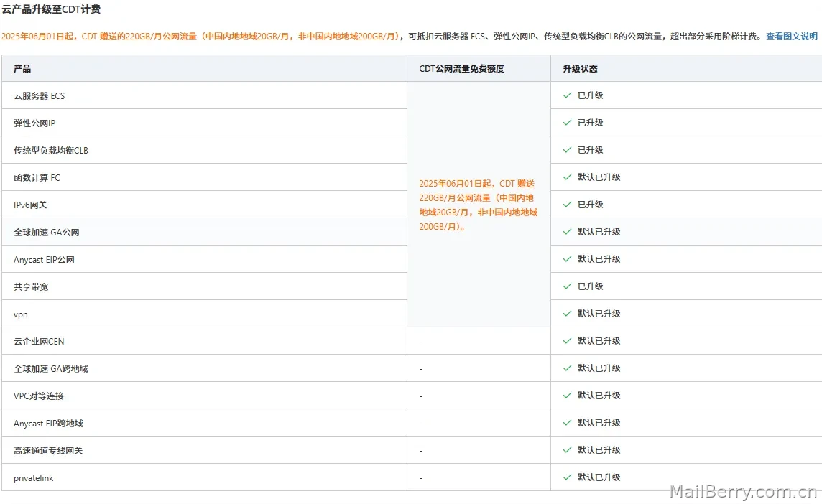Click 已升级 status in 共享带宽 row

coord(591,286)
